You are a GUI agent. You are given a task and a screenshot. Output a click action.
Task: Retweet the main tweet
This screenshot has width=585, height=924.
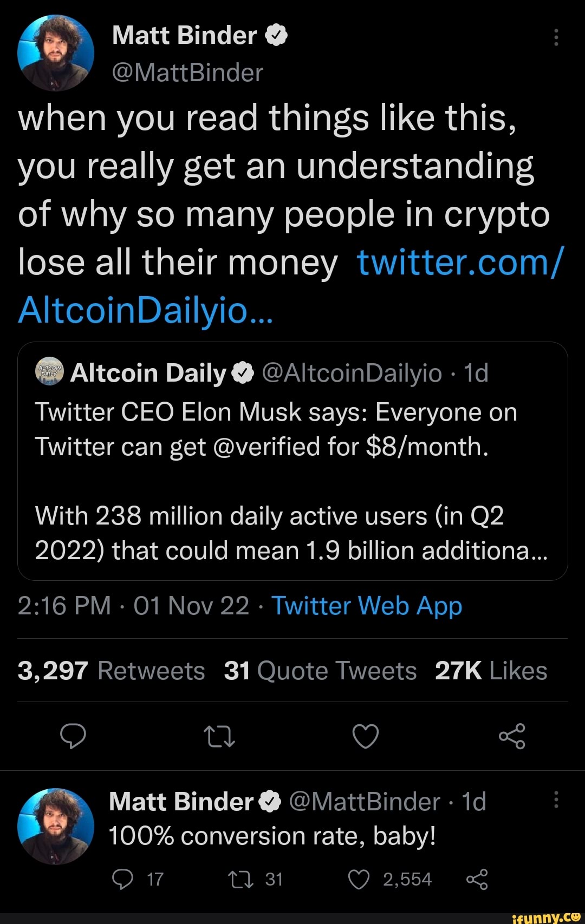tap(219, 736)
